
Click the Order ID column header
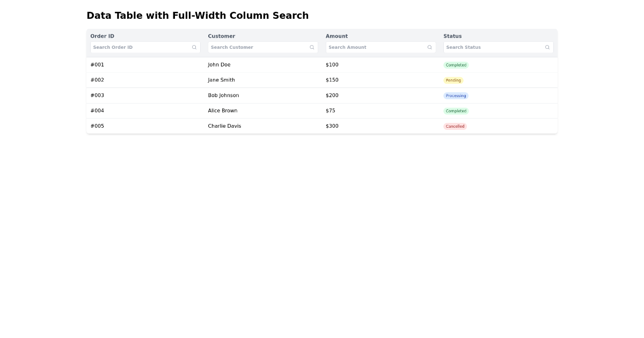(x=102, y=36)
